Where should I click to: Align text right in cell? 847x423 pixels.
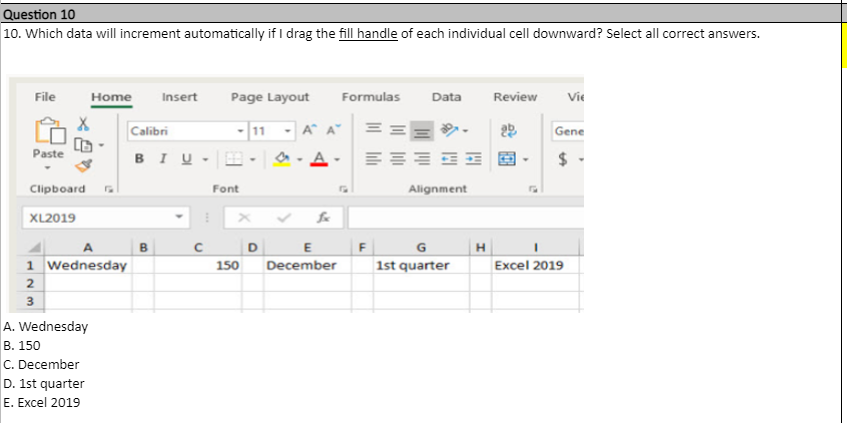click(x=422, y=159)
